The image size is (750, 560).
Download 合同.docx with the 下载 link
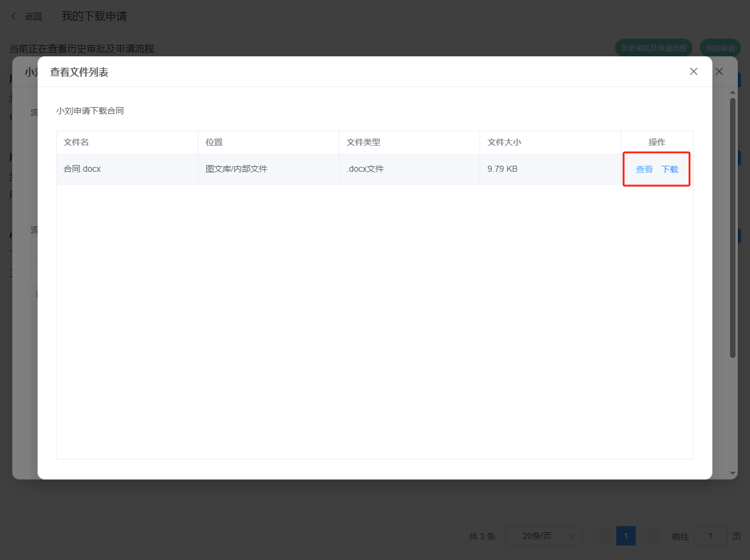[670, 169]
